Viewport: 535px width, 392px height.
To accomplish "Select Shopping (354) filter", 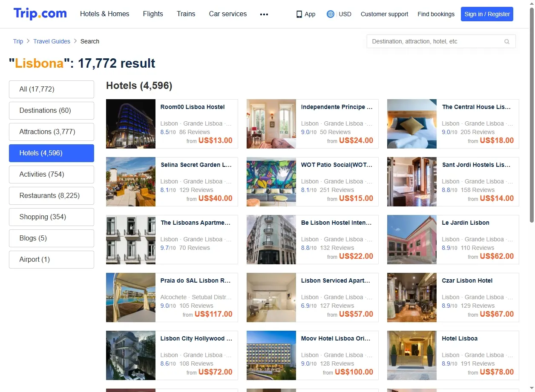I will [x=52, y=217].
